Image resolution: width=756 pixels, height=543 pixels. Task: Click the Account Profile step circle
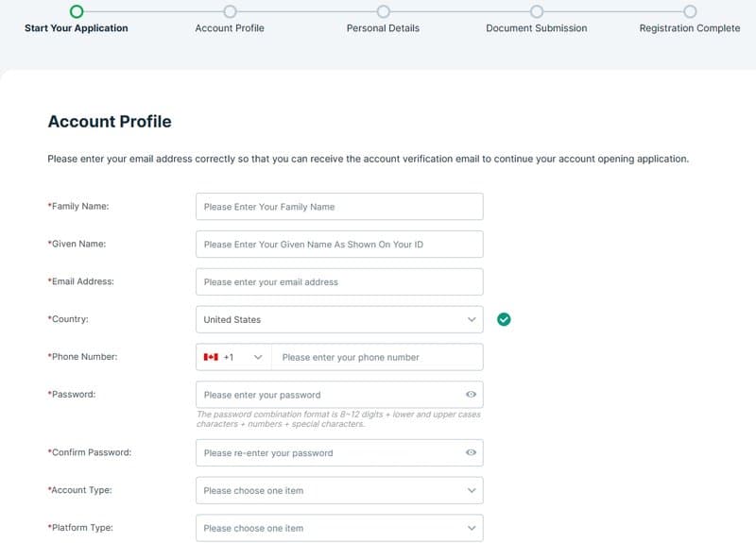(x=230, y=11)
